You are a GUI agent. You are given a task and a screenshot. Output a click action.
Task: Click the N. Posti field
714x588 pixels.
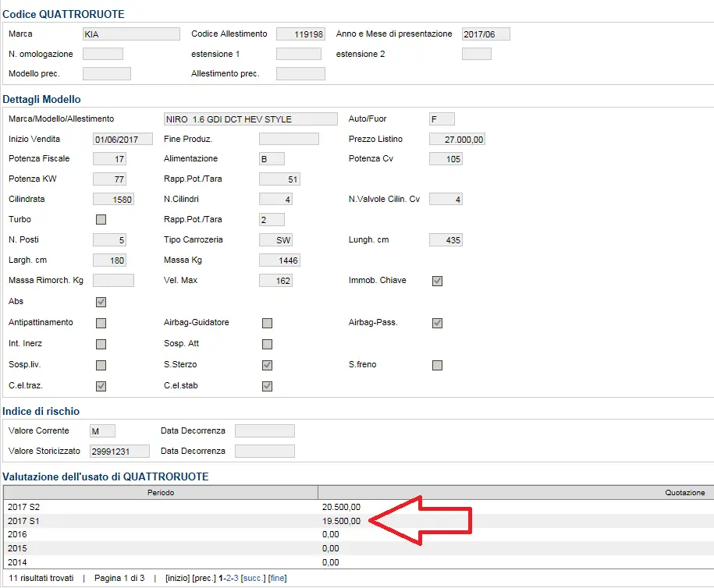point(109,240)
